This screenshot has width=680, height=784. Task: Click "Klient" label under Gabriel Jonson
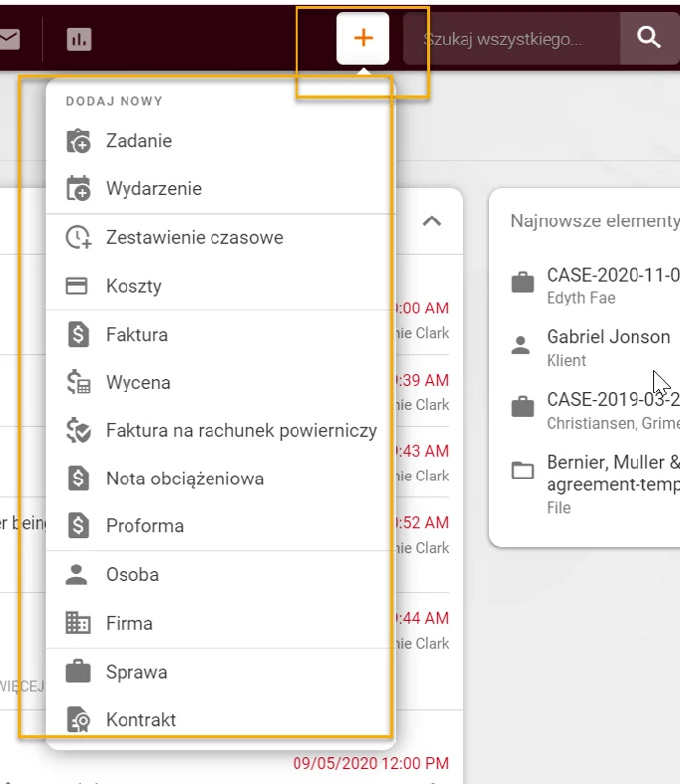566,360
